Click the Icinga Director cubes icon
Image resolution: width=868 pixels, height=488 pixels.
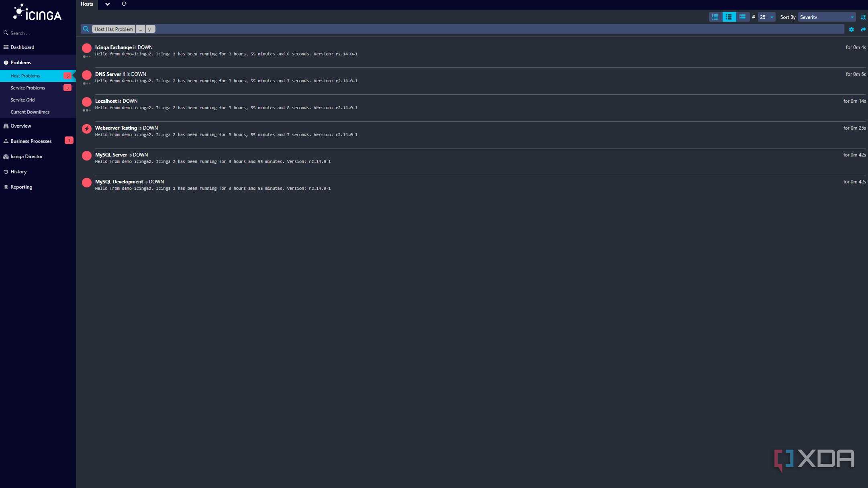click(x=6, y=157)
